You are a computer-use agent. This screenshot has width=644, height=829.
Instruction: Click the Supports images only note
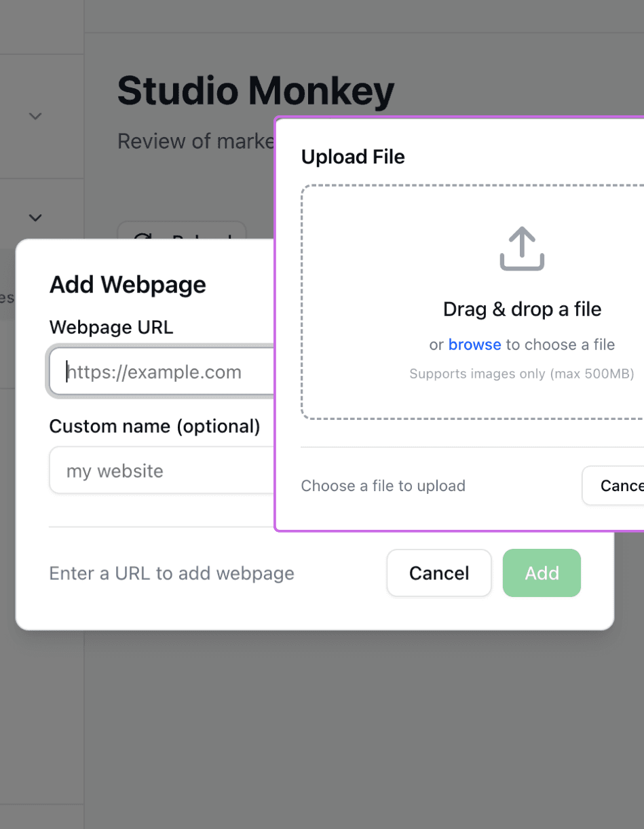(522, 374)
